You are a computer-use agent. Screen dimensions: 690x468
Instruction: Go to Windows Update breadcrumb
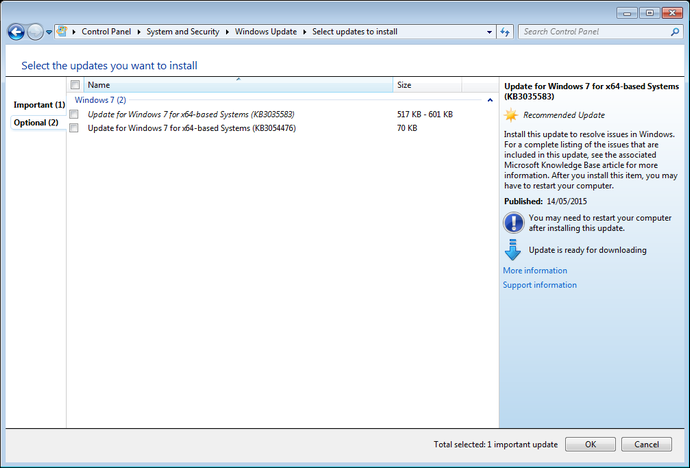pos(266,32)
